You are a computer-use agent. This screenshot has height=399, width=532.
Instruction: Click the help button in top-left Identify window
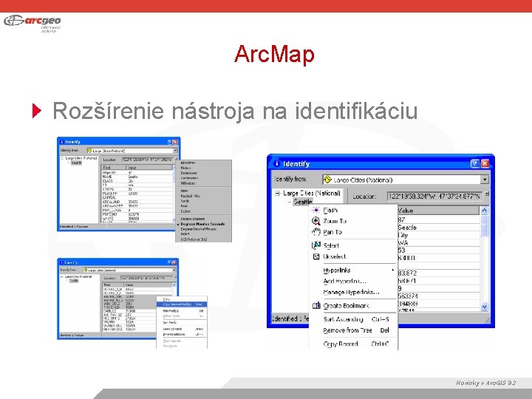tap(170, 142)
